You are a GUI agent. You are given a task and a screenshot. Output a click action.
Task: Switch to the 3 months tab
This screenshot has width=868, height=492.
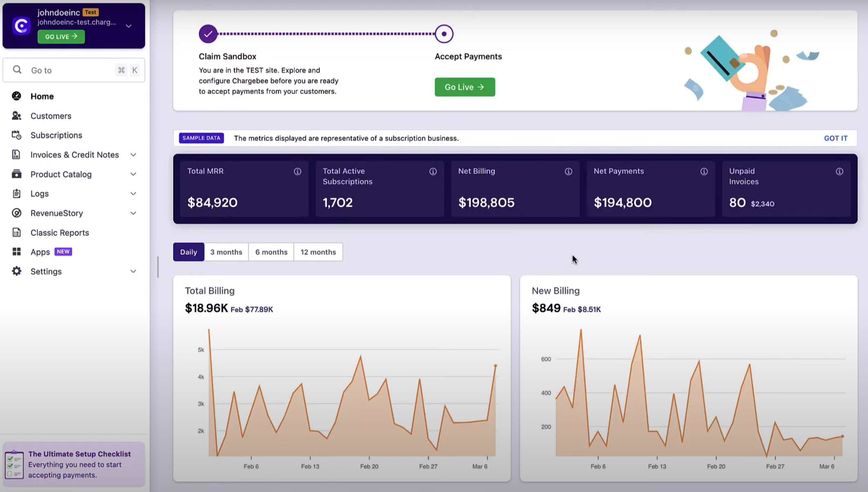(x=226, y=252)
